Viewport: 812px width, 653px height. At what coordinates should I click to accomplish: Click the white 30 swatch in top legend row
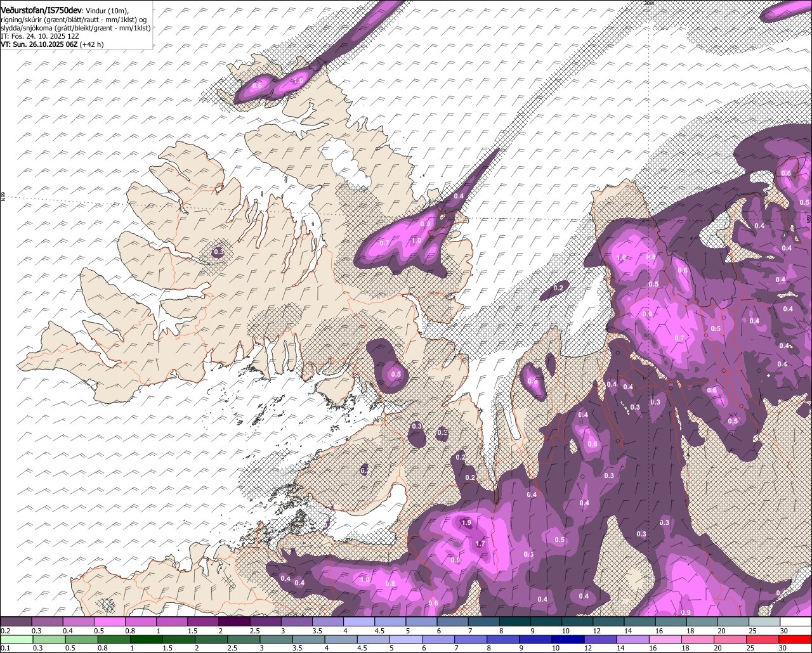point(796,622)
